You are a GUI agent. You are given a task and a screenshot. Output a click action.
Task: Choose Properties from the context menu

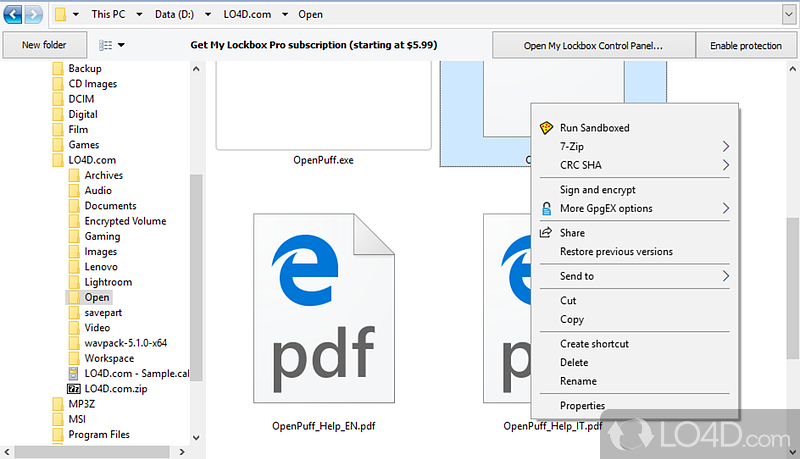pos(582,406)
